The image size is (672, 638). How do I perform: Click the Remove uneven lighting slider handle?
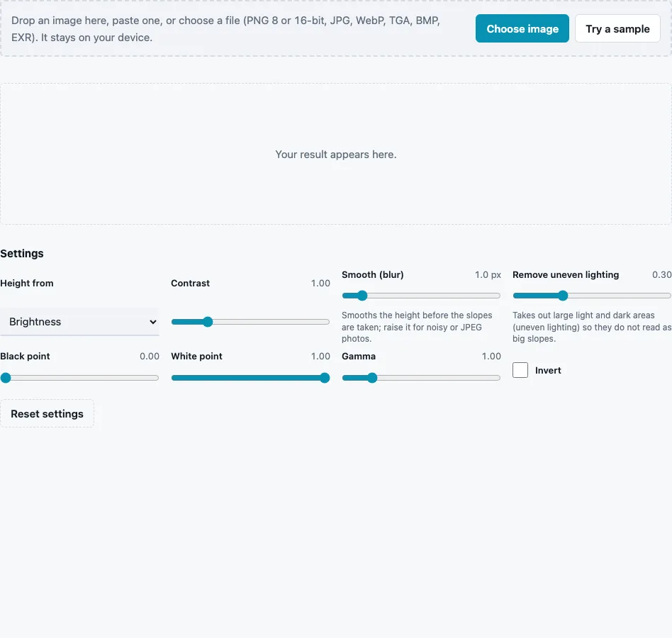(563, 296)
